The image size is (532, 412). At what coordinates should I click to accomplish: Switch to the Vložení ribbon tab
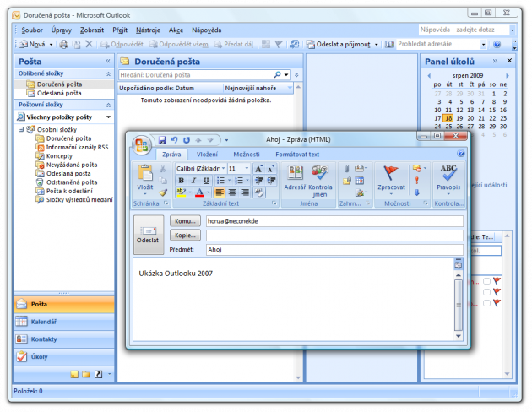pos(207,154)
